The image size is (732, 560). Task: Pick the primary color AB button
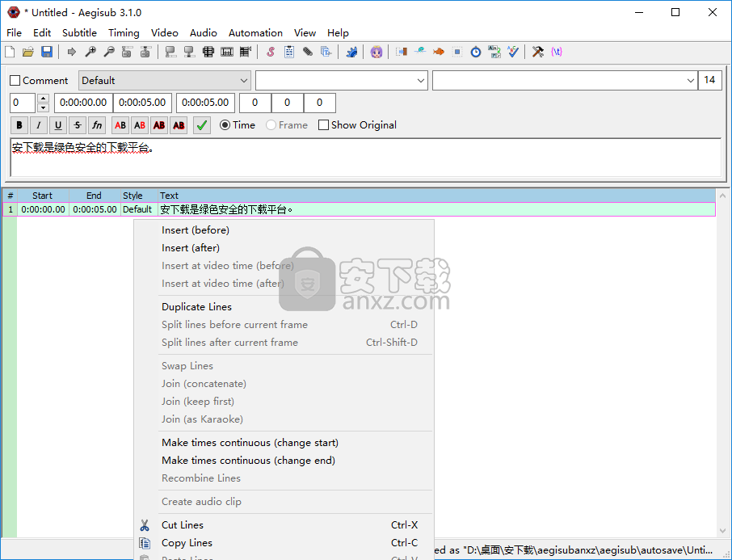tap(120, 125)
